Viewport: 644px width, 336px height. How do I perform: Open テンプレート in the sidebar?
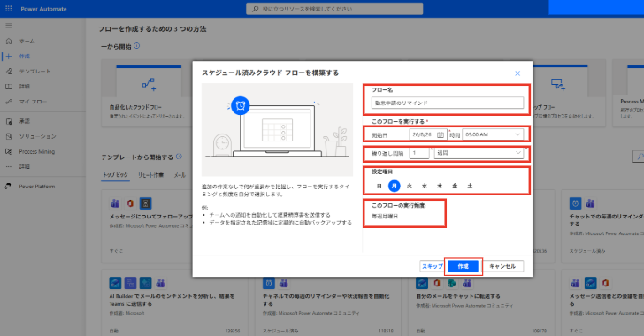[34, 71]
